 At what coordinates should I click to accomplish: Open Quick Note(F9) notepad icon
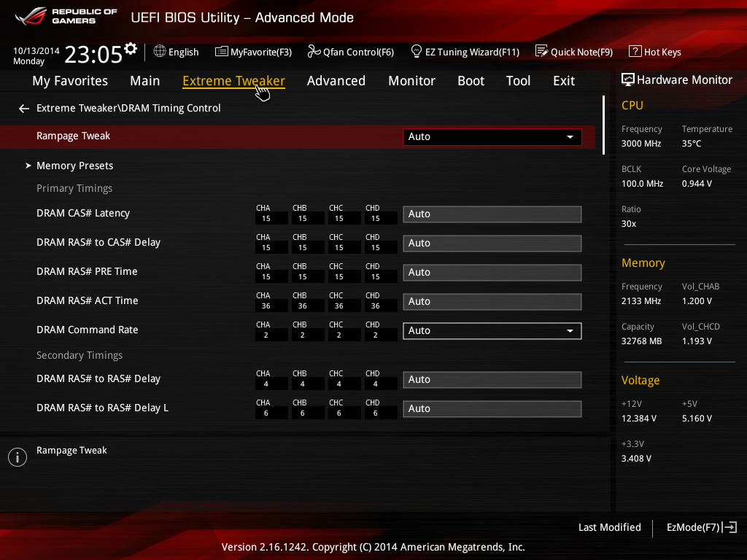point(542,51)
